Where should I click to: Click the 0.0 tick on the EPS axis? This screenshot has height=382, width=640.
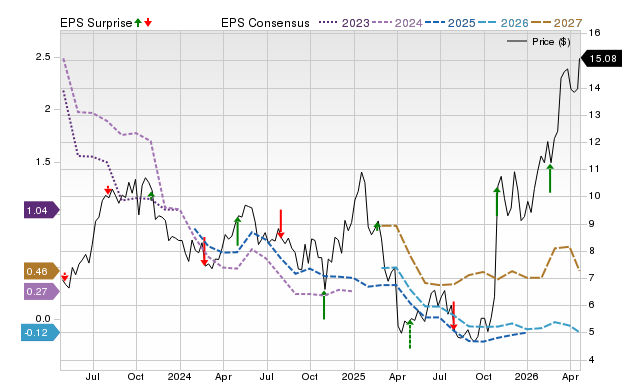(43, 319)
